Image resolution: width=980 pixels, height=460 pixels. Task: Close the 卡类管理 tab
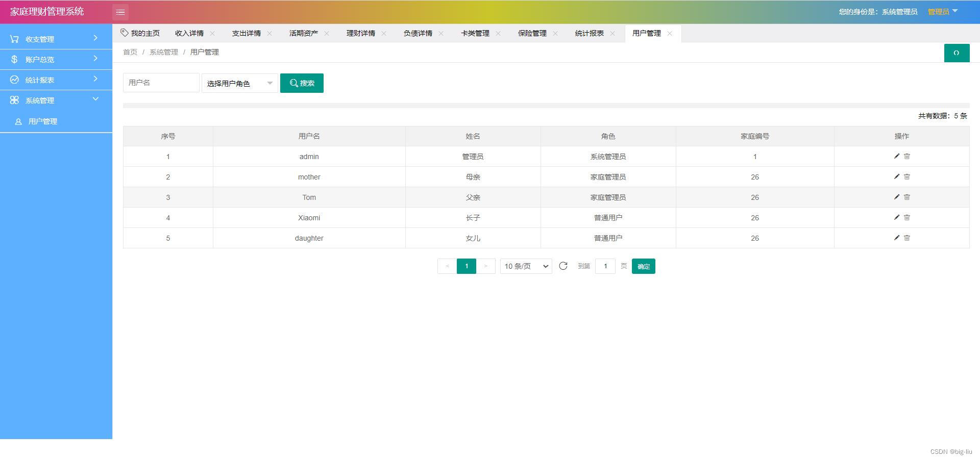click(498, 33)
